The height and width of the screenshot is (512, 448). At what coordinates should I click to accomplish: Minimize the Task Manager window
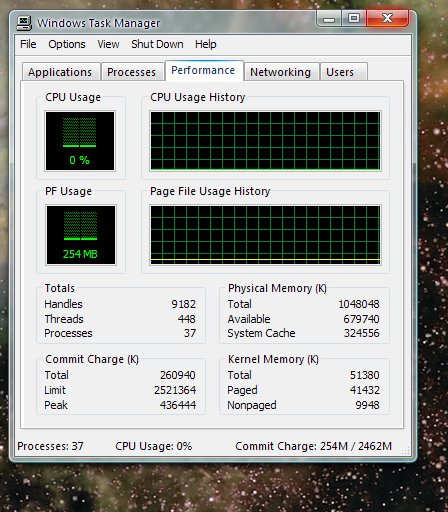point(329,19)
